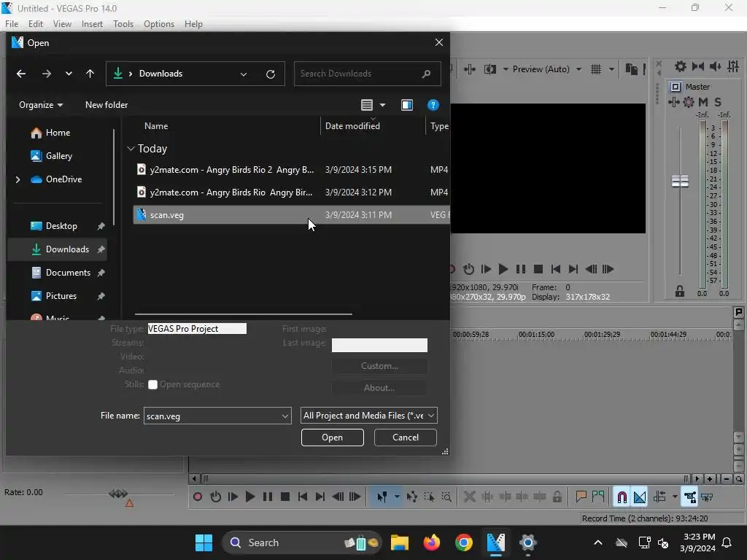Toggle Ignore Event Grouping button
This screenshot has height=560, width=747.
click(x=708, y=497)
